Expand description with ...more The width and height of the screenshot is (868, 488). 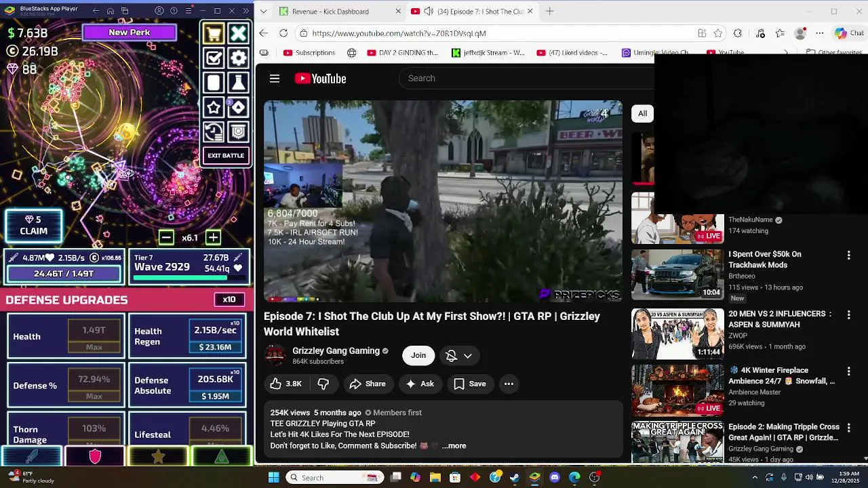(454, 446)
